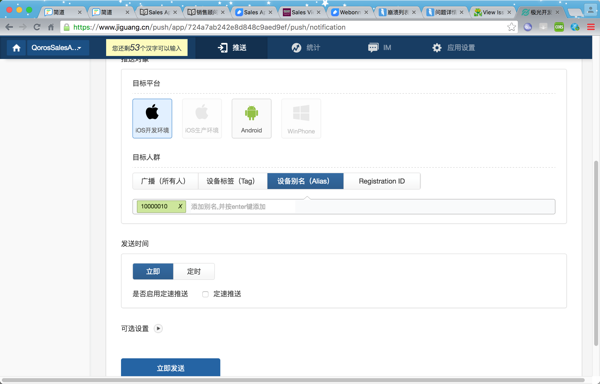The width and height of the screenshot is (600, 384).
Task: Select the iOS开发环境 platform
Action: tap(152, 118)
